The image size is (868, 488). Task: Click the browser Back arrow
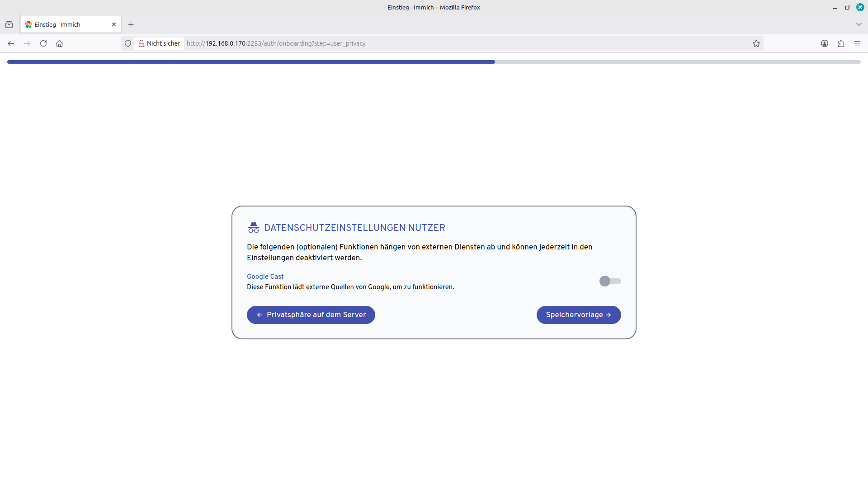point(11,43)
